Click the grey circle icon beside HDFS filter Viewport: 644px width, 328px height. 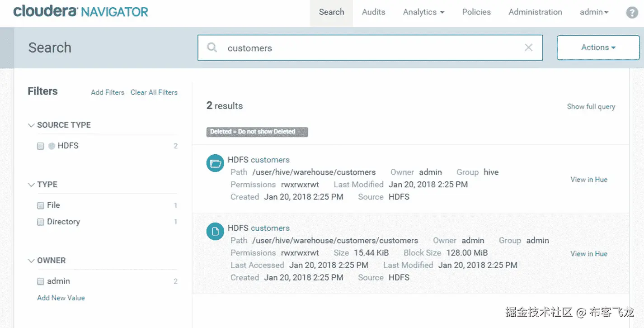[52, 146]
